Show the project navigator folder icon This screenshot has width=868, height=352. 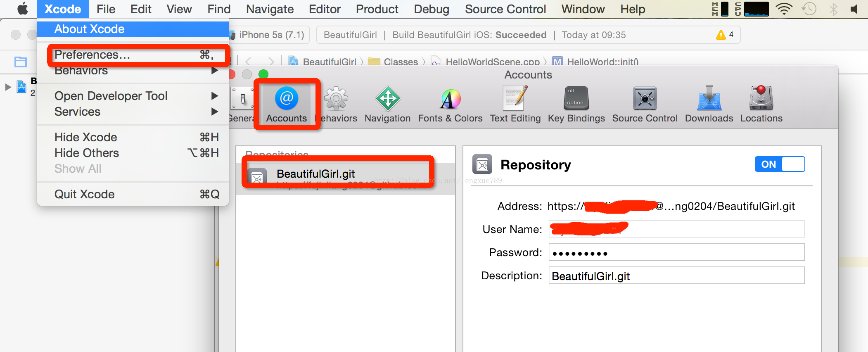click(x=21, y=62)
